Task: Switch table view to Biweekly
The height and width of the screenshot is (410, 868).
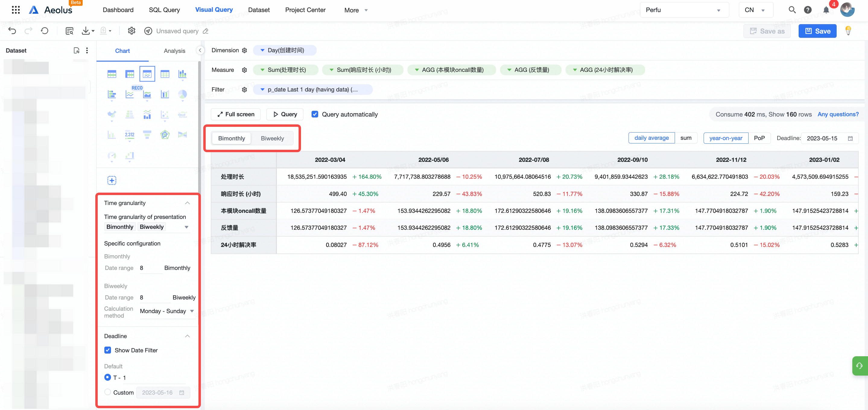Action: (x=272, y=138)
